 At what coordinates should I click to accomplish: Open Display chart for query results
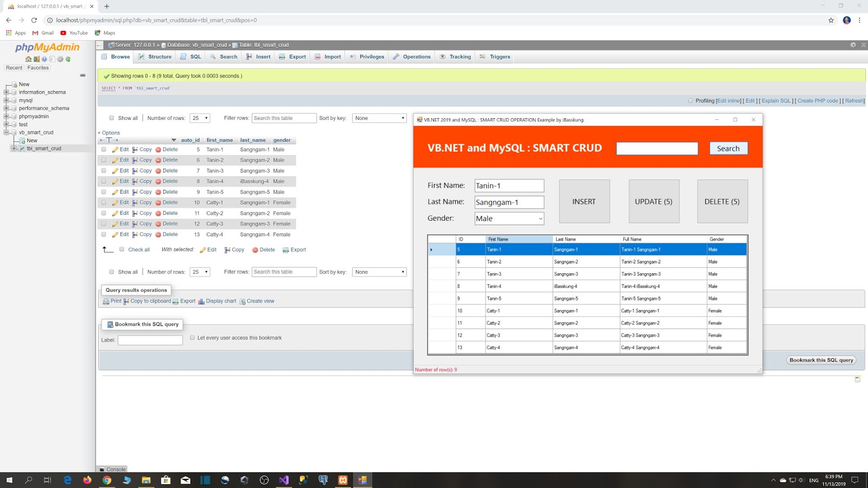coord(218,301)
